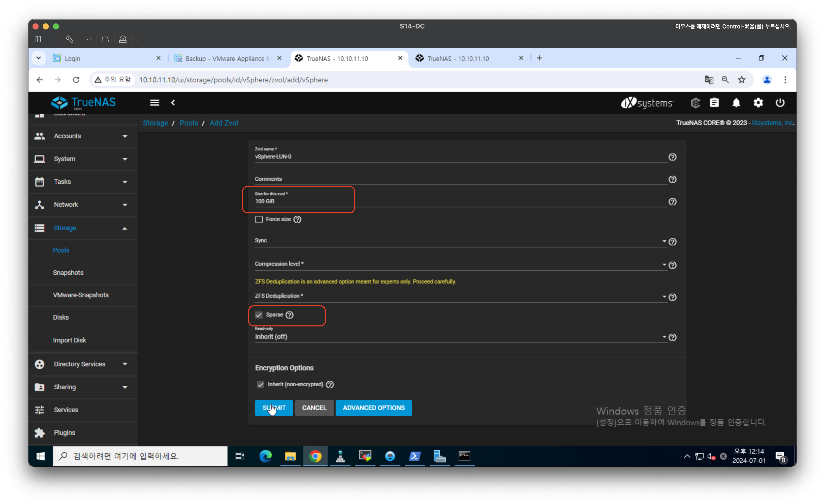Toggle Inherit (non-encrypted) checkbox

[x=261, y=384]
